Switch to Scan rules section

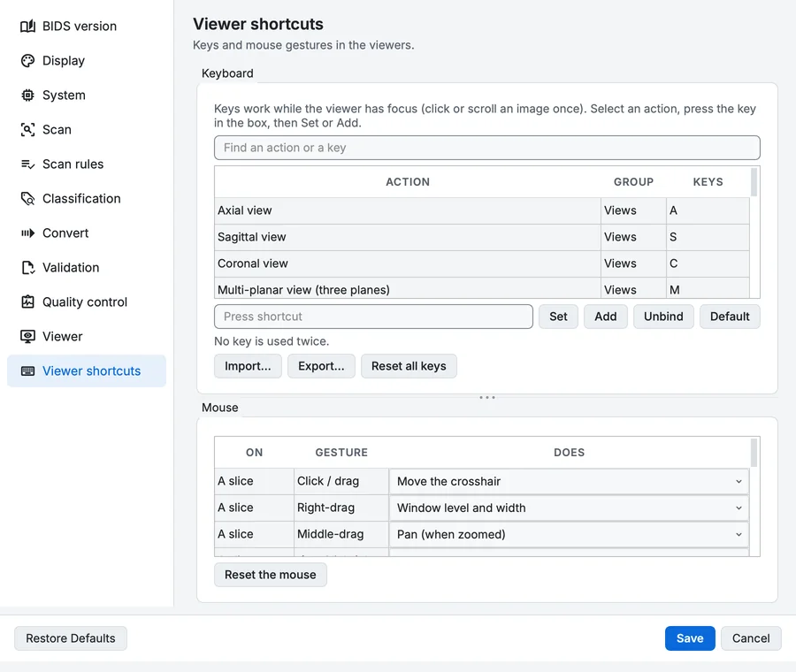87,164
